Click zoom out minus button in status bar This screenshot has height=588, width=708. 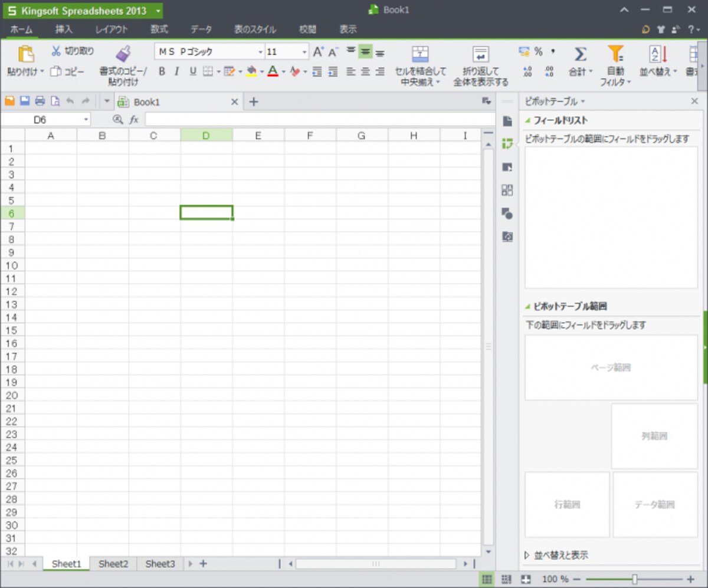point(576,579)
